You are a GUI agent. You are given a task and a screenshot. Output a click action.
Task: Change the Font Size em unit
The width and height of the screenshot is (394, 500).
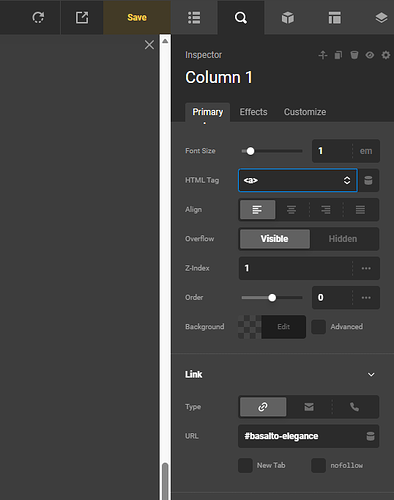[x=366, y=151]
